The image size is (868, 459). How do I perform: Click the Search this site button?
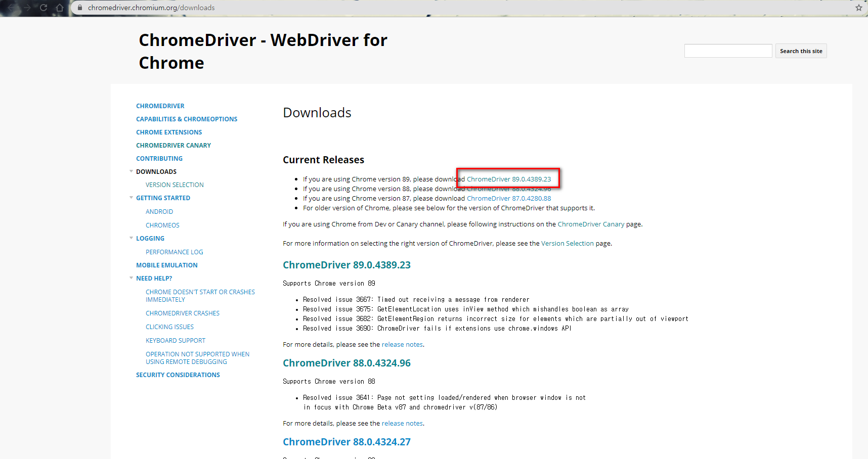point(801,51)
